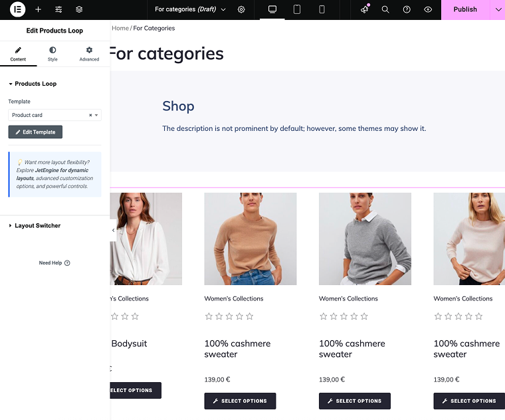Switch to the Advanced tab
The image size is (505, 420).
pyautogui.click(x=89, y=54)
